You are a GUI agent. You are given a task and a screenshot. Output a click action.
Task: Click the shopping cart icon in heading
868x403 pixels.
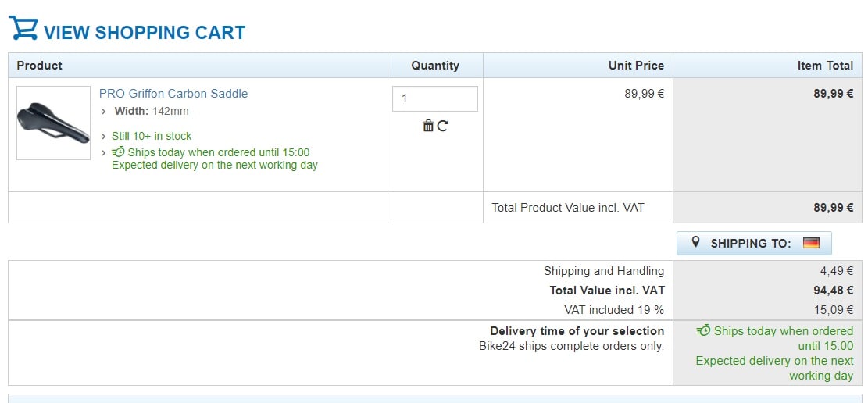point(23,29)
